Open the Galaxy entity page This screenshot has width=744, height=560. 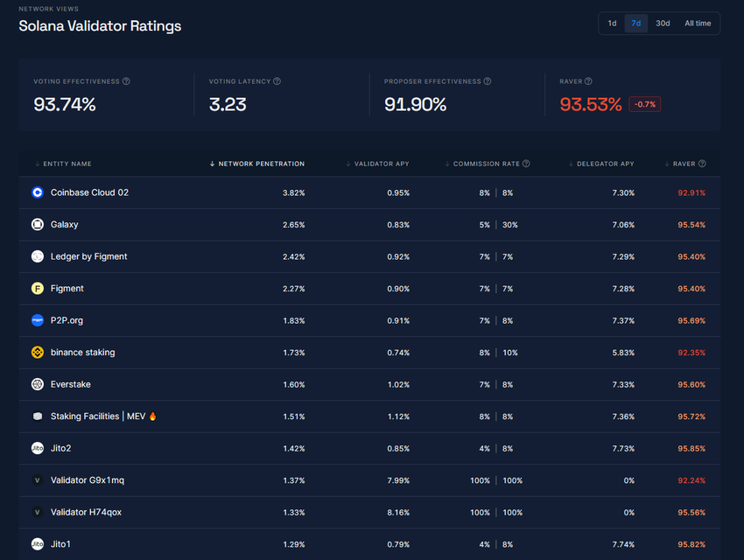pos(65,224)
